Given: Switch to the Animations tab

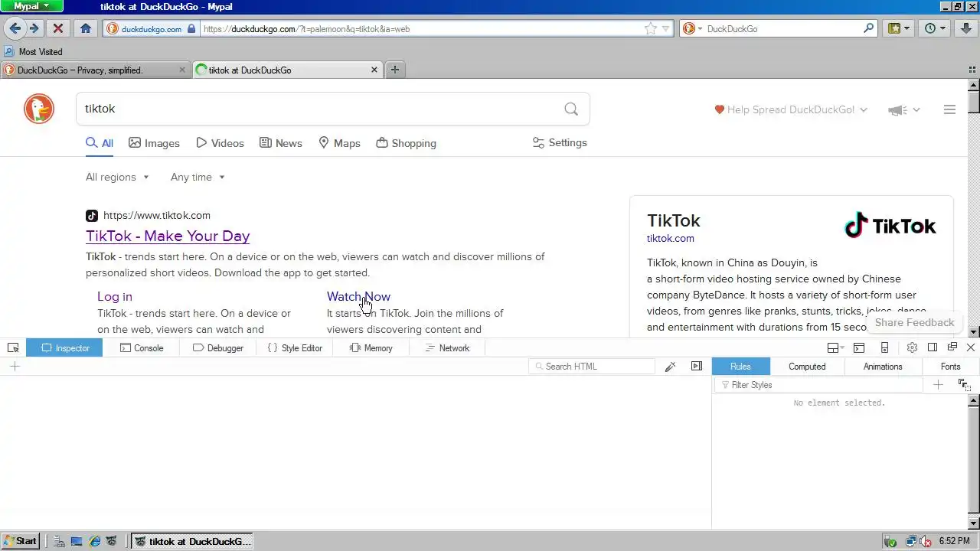Looking at the screenshot, I should (883, 367).
